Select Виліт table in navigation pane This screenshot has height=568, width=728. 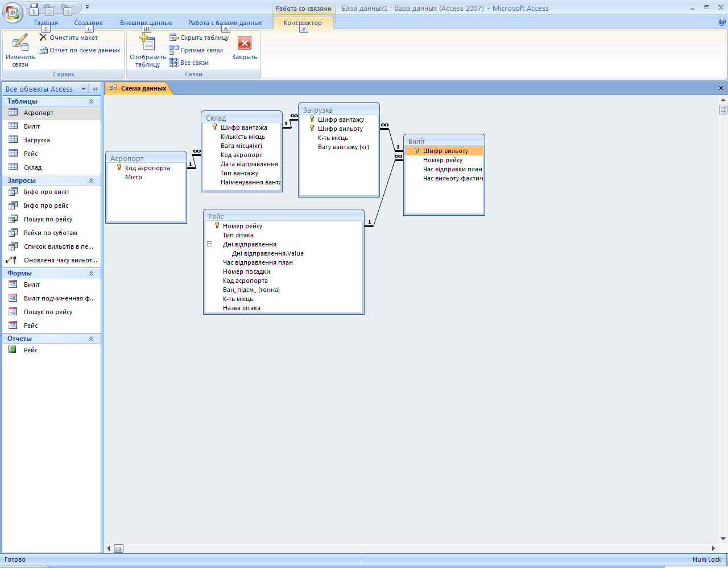51,126
